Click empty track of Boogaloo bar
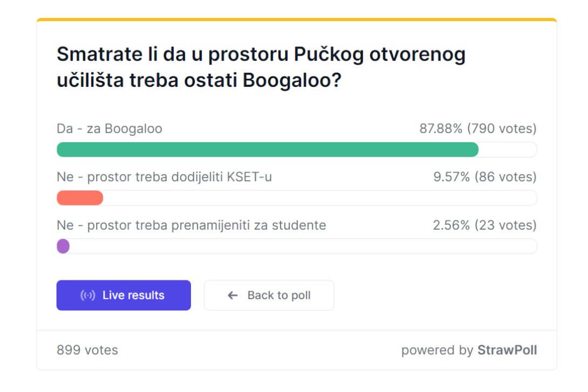The image size is (588, 392). pyautogui.click(x=508, y=149)
